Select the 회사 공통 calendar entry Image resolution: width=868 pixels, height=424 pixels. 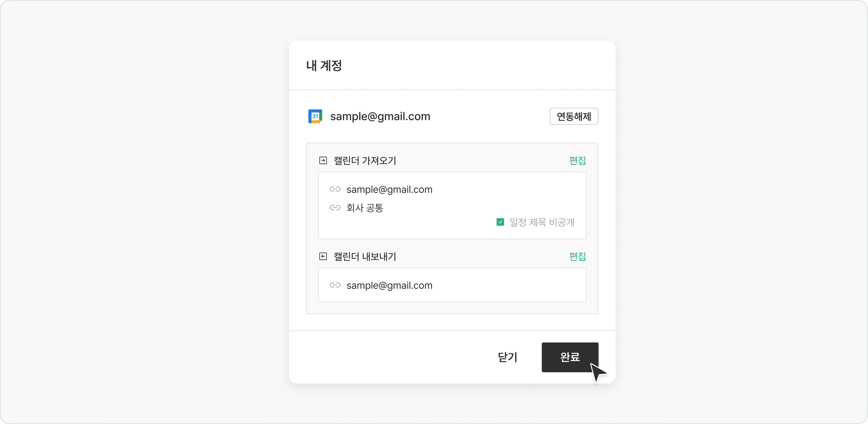click(366, 208)
